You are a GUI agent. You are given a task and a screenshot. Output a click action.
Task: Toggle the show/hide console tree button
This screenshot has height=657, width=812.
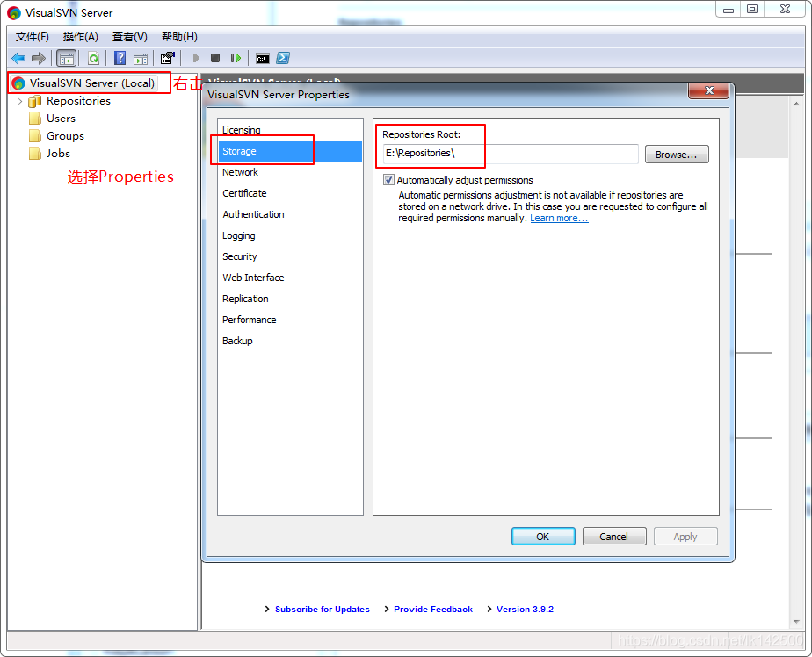pos(66,58)
